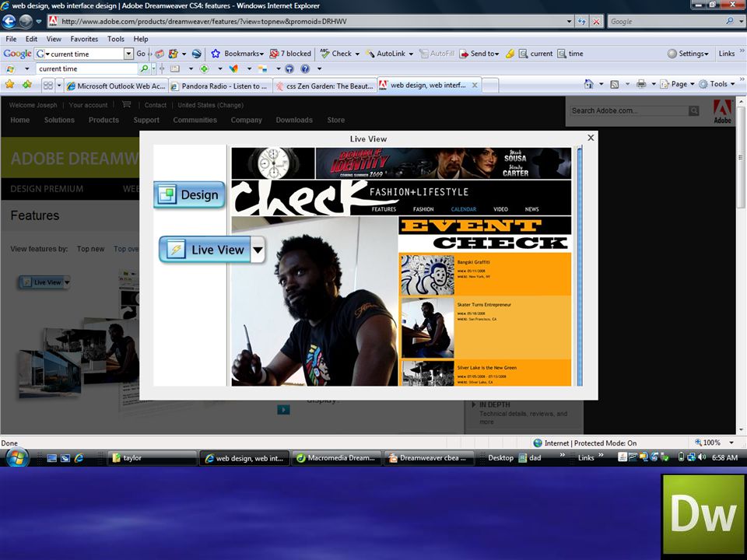Screen dimensions: 747x560
Task: Switch to Macromedia Dreamweaver taskbar button
Action: click(337, 458)
